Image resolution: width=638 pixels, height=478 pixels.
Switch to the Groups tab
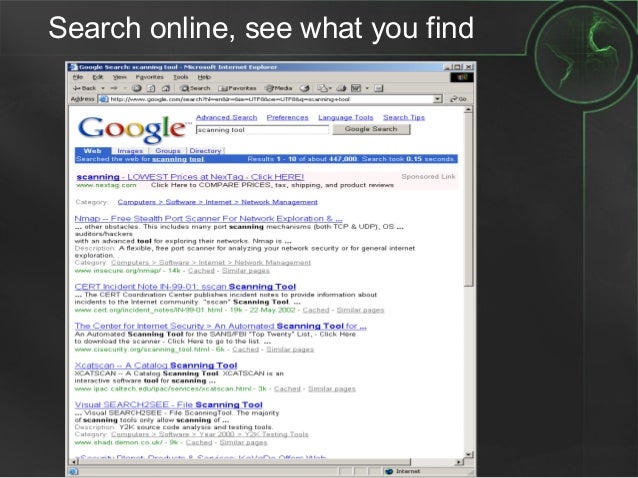(168, 151)
